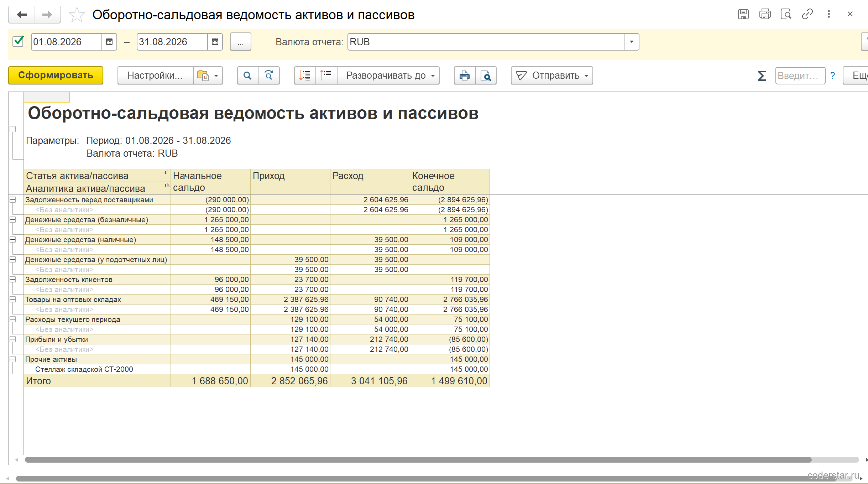The height and width of the screenshot is (484, 868).
Task: Open the Отправить dropdown button
Action: click(x=552, y=76)
